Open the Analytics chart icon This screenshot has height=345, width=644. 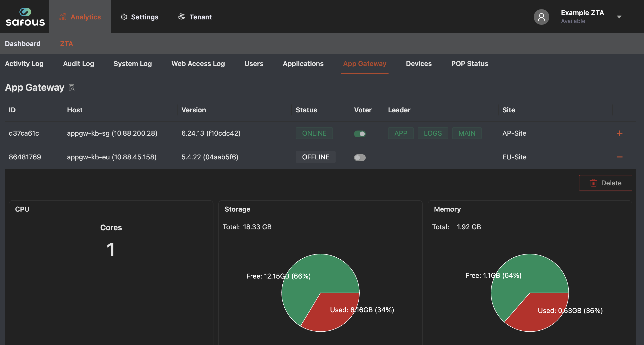(x=63, y=17)
